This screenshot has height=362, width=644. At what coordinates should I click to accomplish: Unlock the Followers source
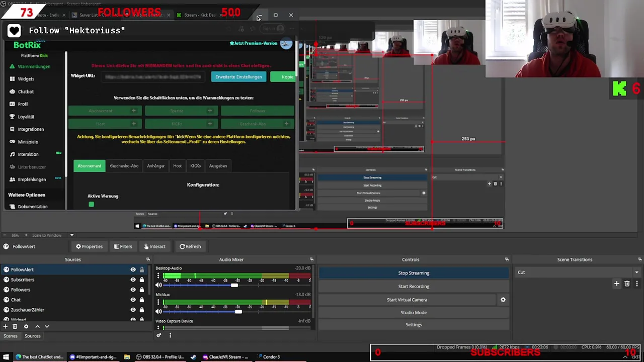point(141,290)
